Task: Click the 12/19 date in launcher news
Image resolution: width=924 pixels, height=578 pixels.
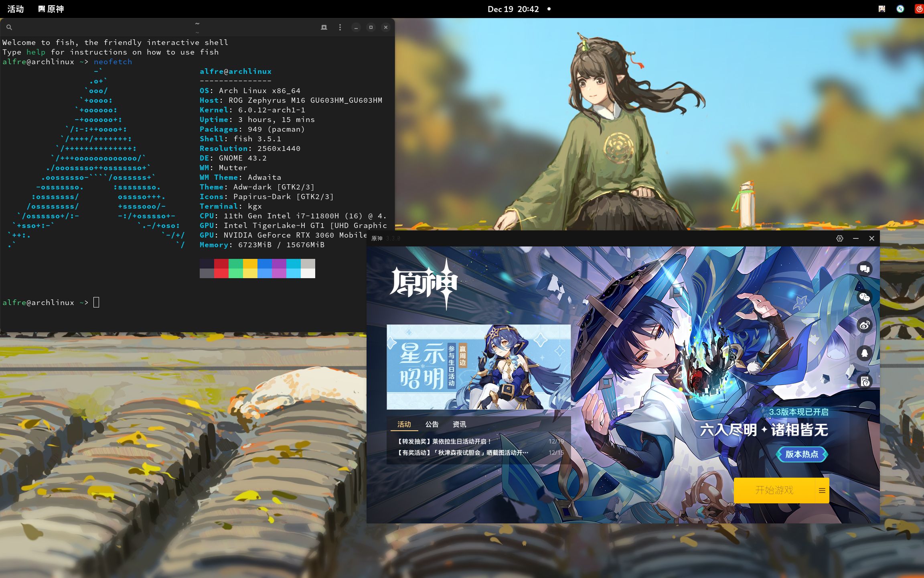Action: coord(556,441)
